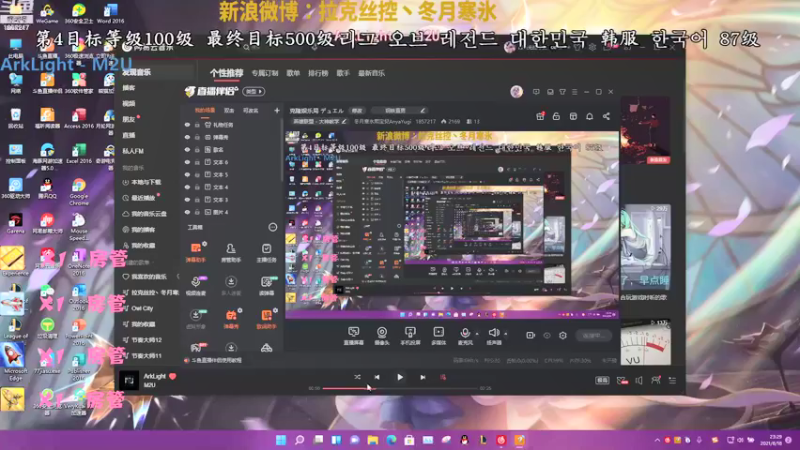Click the toolbox more-options circle icon
The height and width of the screenshot is (450, 800).
click(273, 227)
